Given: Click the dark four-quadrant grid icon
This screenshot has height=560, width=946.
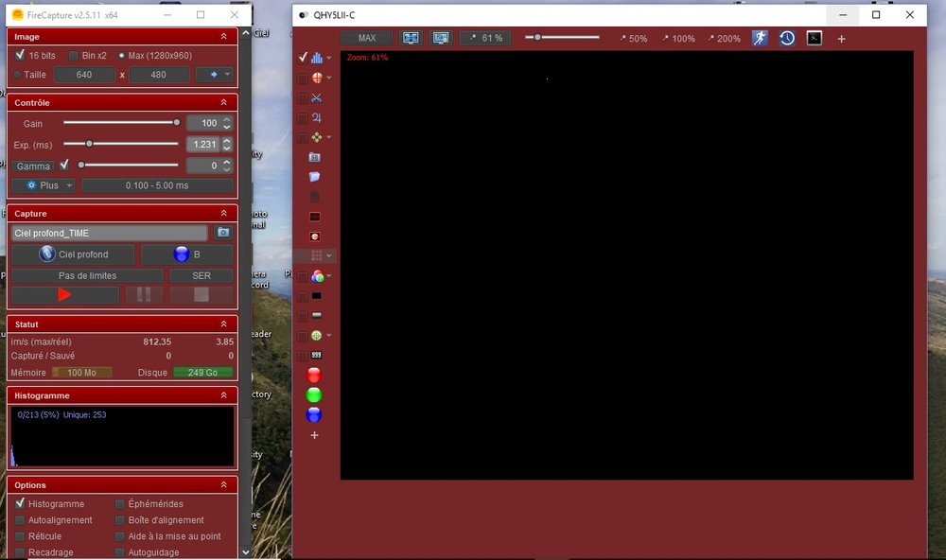Looking at the screenshot, I should [x=314, y=217].
